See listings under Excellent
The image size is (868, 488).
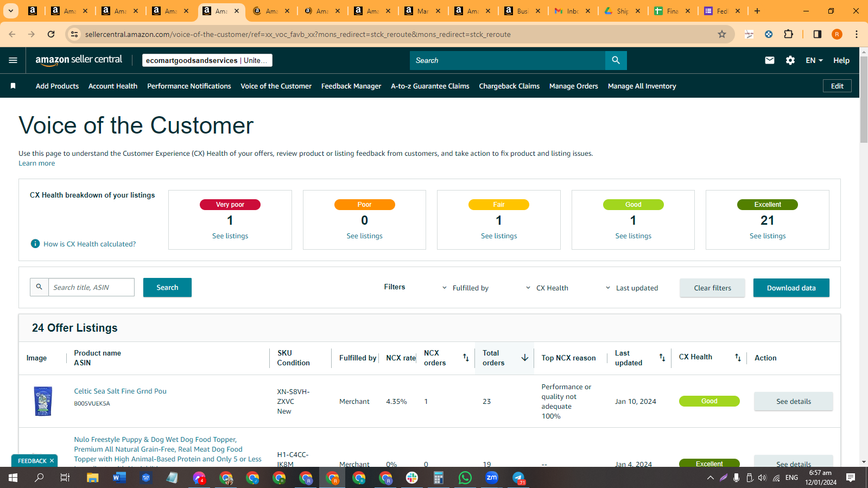pos(768,236)
